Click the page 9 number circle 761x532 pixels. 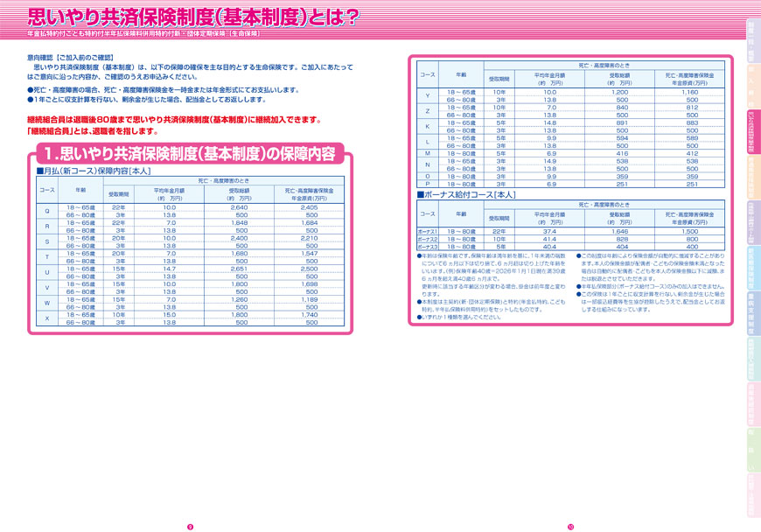click(190, 526)
